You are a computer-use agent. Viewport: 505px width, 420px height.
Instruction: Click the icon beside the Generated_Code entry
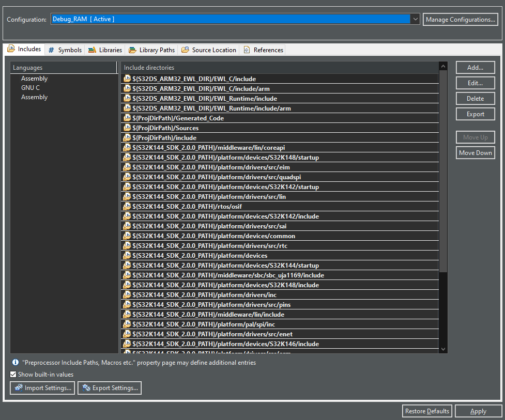click(x=127, y=118)
